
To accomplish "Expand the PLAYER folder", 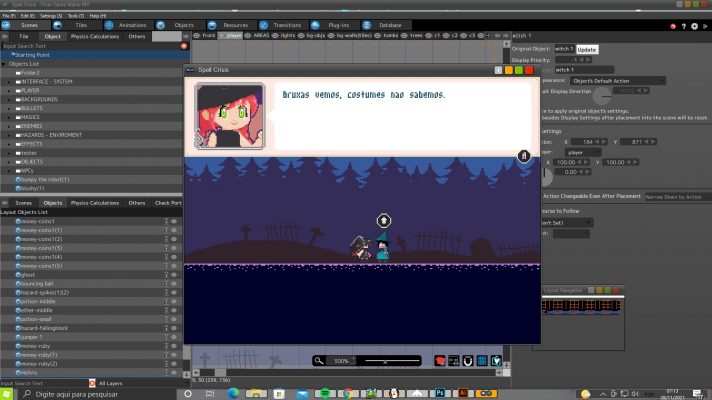I will click(9, 91).
